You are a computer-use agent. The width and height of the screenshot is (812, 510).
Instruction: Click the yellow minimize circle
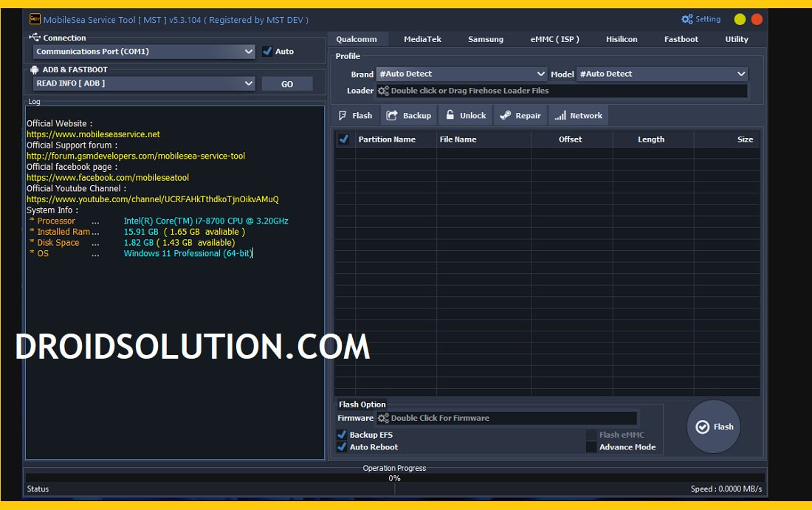click(x=740, y=19)
